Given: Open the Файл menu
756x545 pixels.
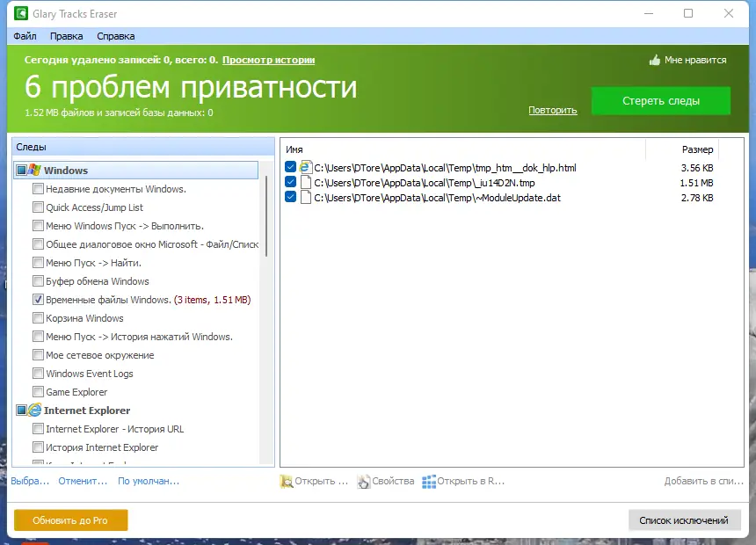Looking at the screenshot, I should pyautogui.click(x=25, y=36).
